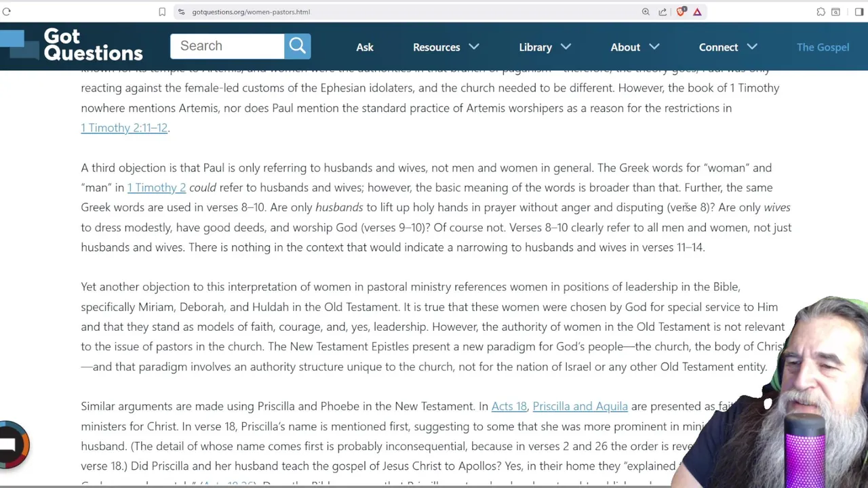Open the Connect menu
Image resolution: width=868 pixels, height=488 pixels.
[x=718, y=47]
